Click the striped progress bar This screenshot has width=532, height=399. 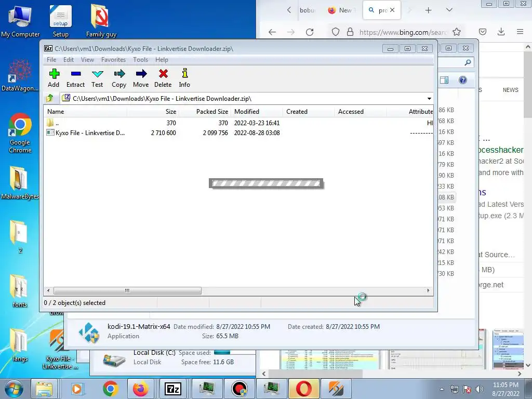point(266,183)
